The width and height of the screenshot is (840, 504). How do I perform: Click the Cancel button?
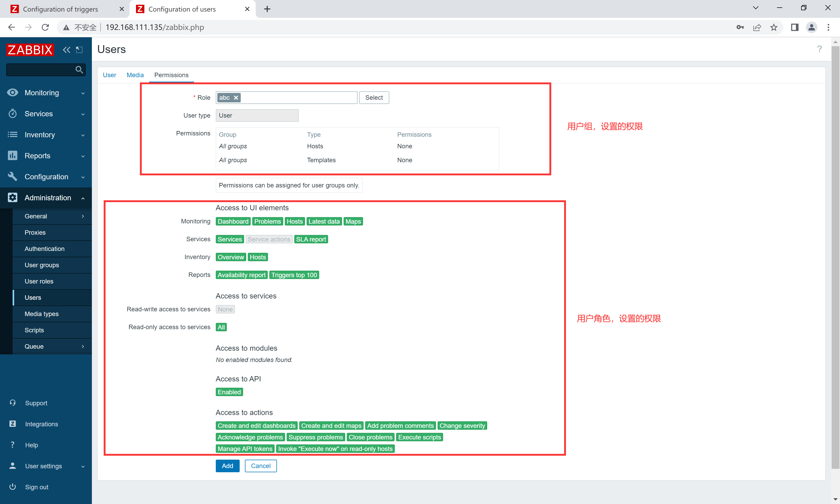click(261, 466)
